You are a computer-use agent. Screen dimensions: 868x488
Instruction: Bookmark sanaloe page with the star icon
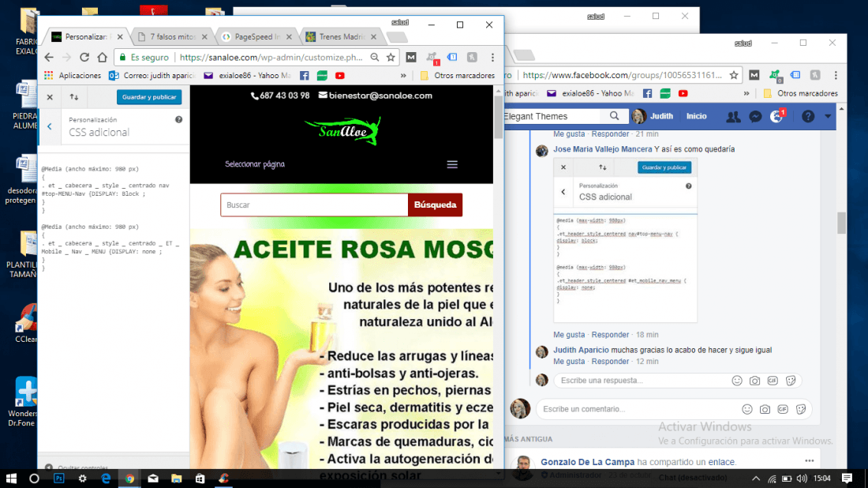point(391,57)
